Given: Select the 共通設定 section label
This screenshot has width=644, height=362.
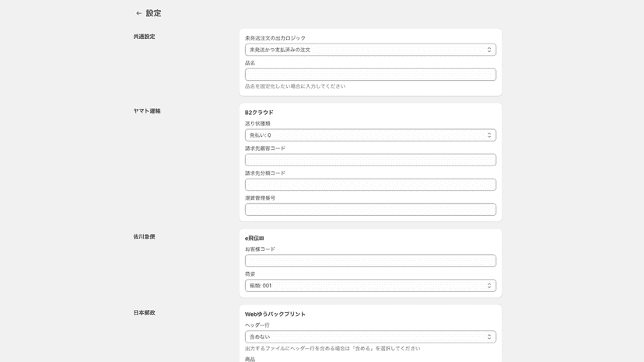Looking at the screenshot, I should tap(144, 37).
